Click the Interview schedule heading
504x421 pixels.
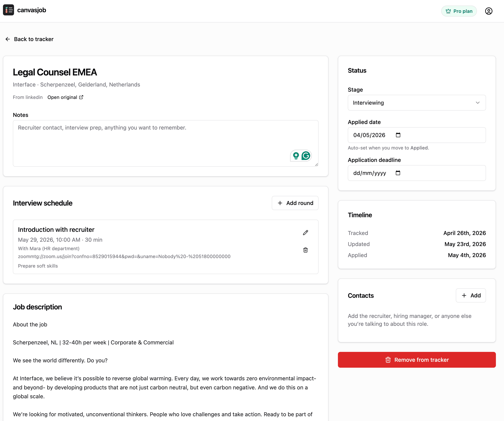coord(43,203)
